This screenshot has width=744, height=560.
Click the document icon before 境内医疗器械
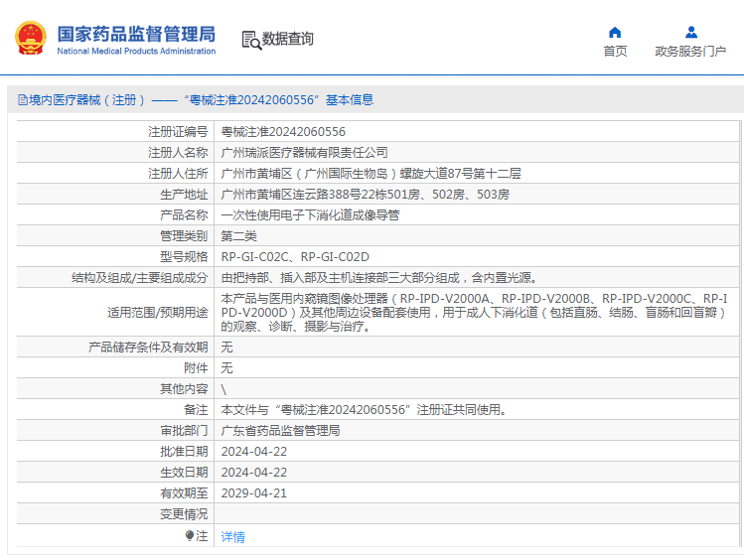[x=22, y=100]
